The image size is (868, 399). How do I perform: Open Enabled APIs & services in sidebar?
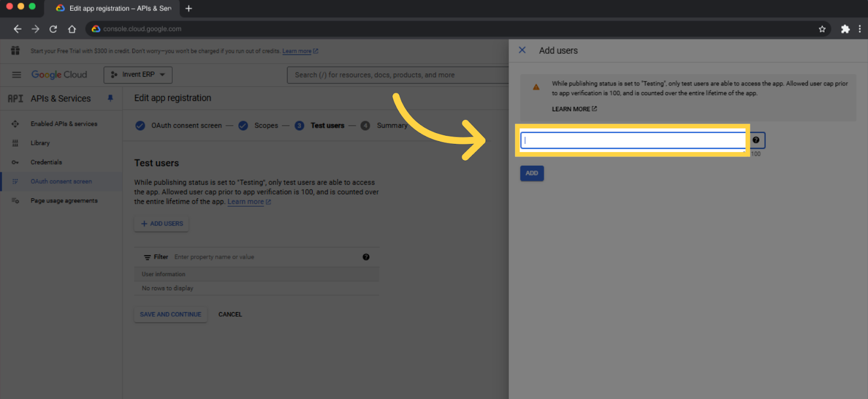click(x=64, y=124)
